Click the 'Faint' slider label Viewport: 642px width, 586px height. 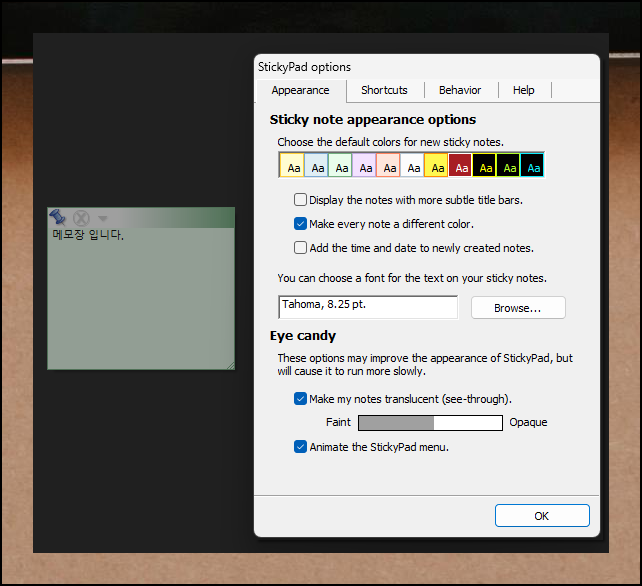point(338,422)
